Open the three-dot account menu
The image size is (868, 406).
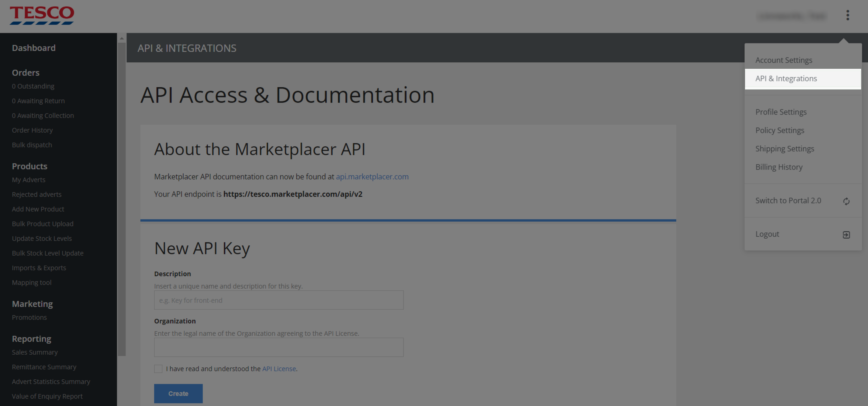[847, 15]
